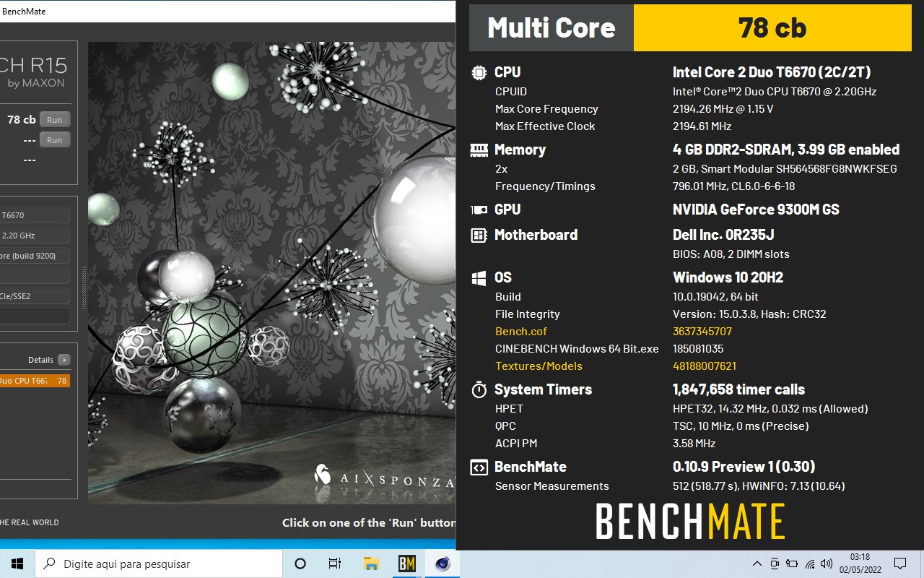Viewport: 924px width, 578px height.
Task: Click the 2.20 GHz info field
Action: pos(35,236)
